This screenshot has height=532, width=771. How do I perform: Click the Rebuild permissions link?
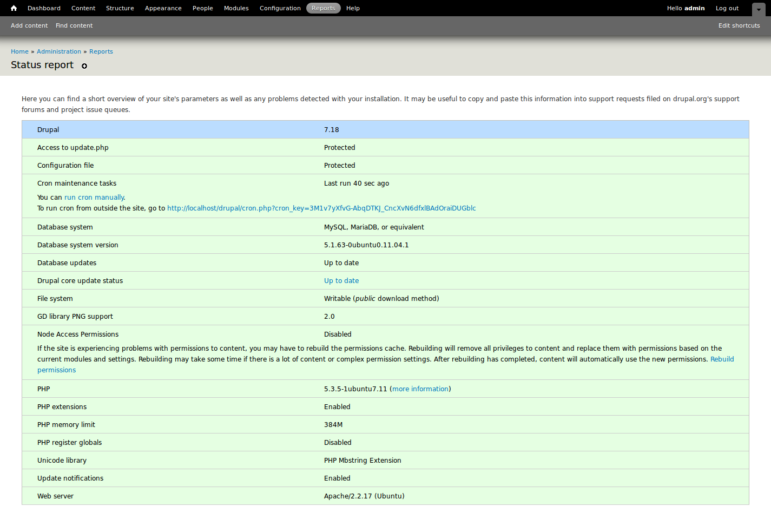[x=723, y=359]
